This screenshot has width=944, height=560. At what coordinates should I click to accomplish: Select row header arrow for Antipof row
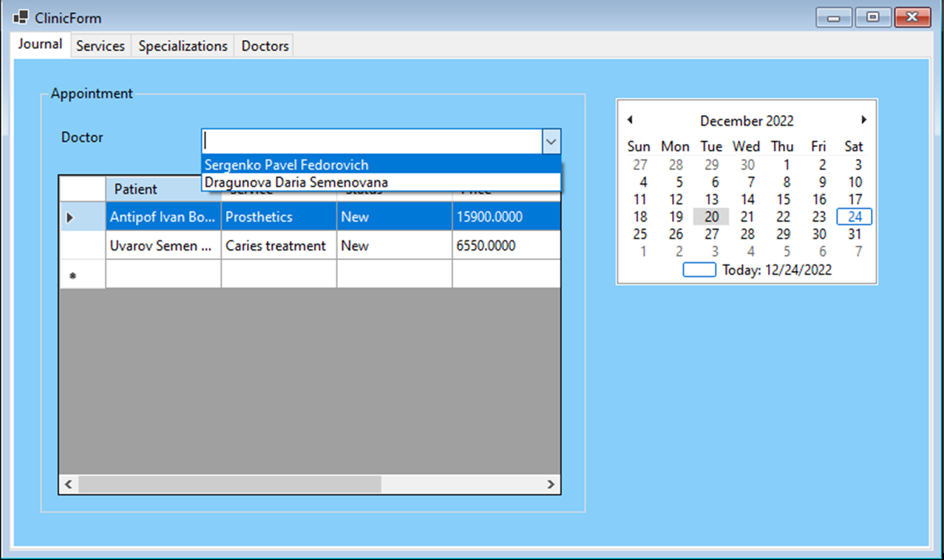82,217
